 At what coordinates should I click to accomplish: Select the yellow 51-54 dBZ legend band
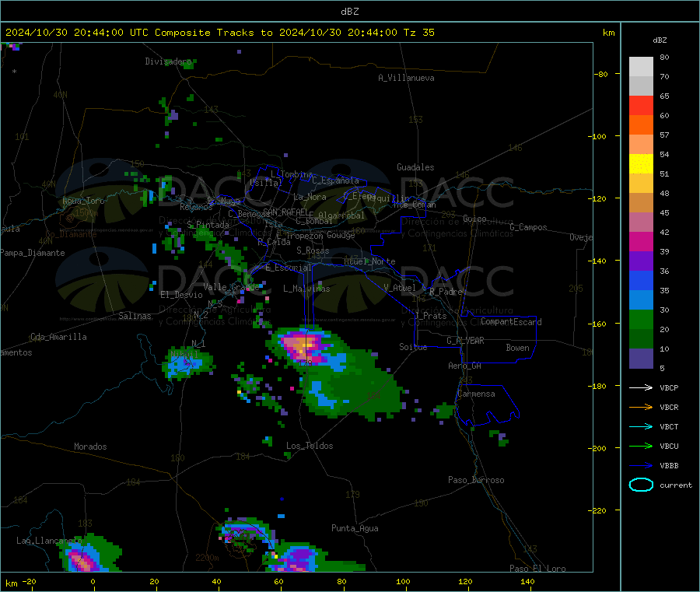click(x=641, y=164)
